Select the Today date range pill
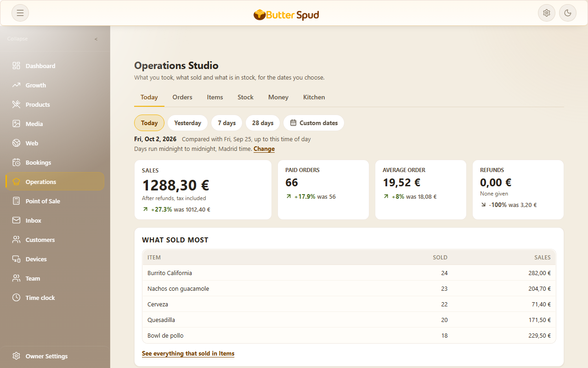This screenshot has height=368, width=588. point(149,123)
